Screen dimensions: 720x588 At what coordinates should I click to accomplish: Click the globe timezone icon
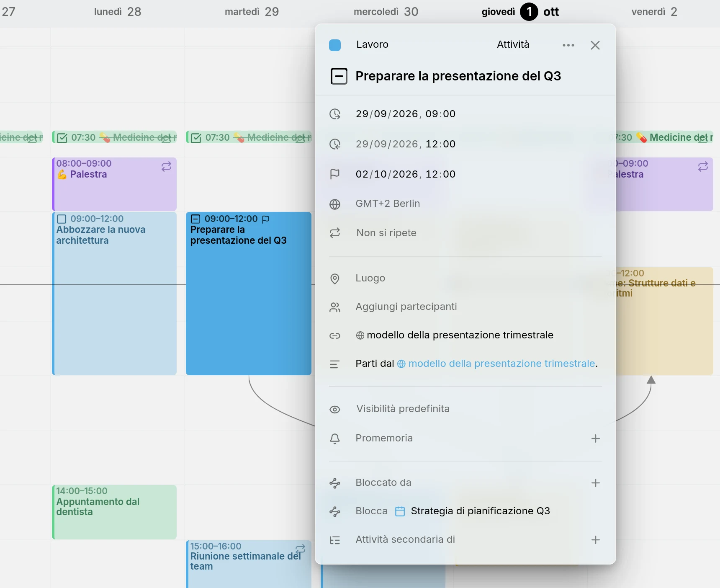[x=335, y=204]
